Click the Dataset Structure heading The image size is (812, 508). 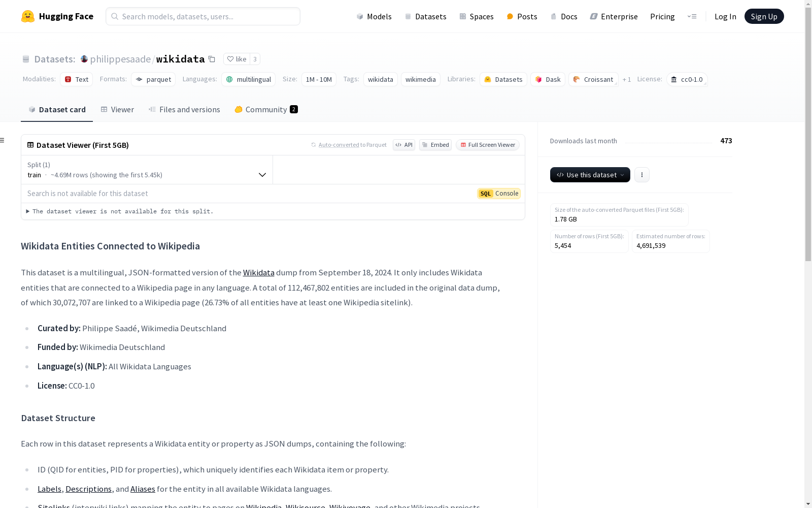coord(58,418)
